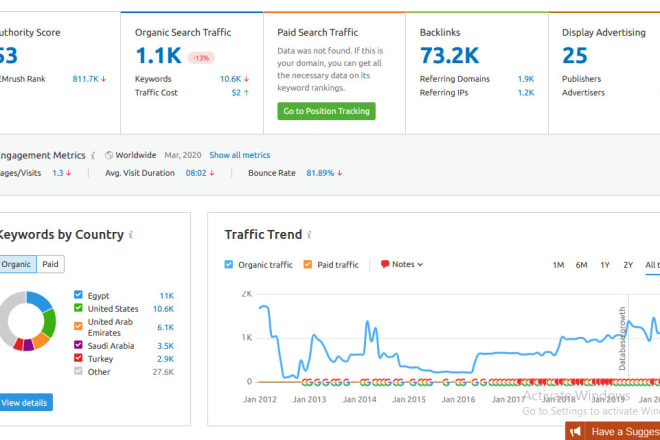The width and height of the screenshot is (660, 440).
Task: Click the Go to Position Tracking button
Action: click(326, 111)
